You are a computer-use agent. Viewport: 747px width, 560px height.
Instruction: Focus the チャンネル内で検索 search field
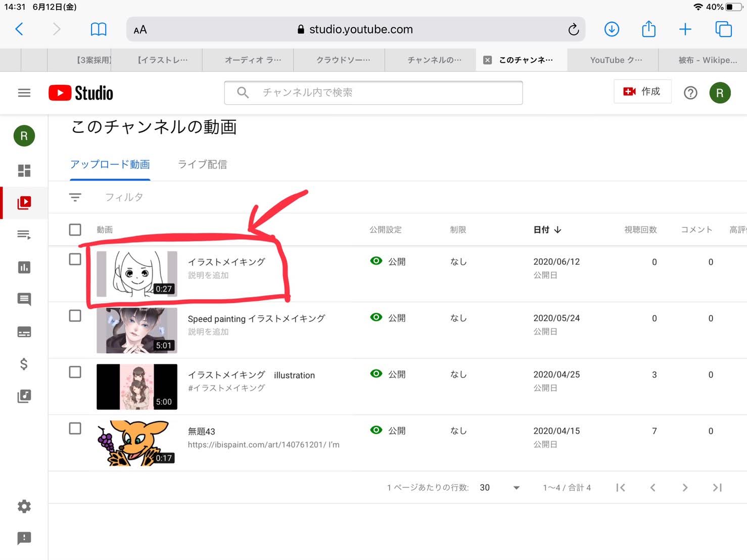coord(374,92)
